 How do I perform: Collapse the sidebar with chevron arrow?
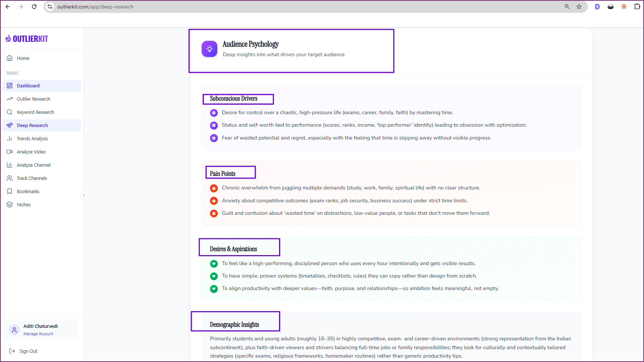[x=84, y=195]
